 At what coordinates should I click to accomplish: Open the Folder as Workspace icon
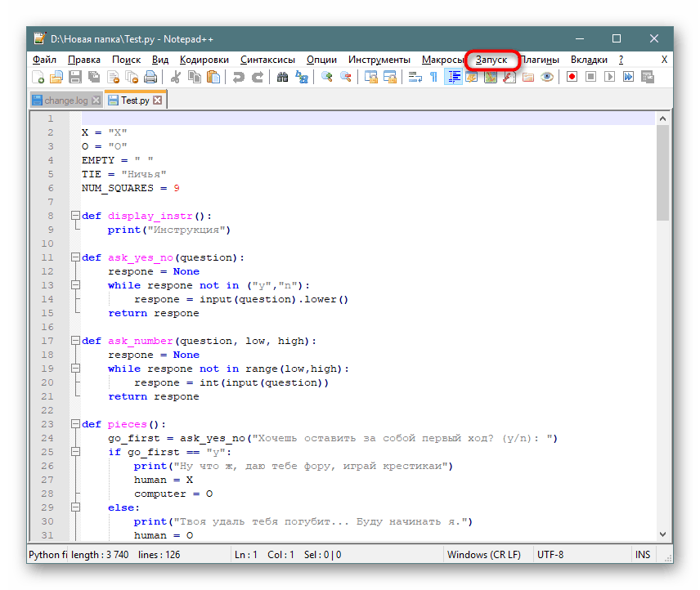(x=528, y=77)
